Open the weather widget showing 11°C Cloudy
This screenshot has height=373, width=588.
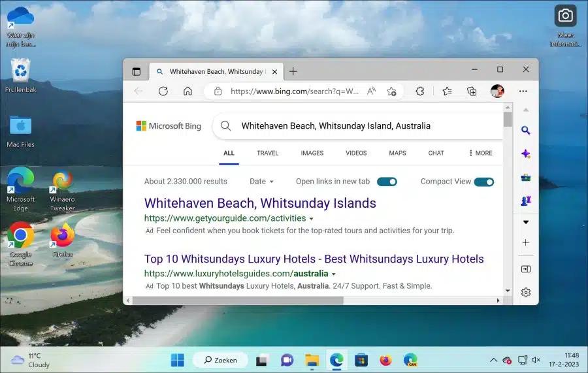tap(30, 360)
